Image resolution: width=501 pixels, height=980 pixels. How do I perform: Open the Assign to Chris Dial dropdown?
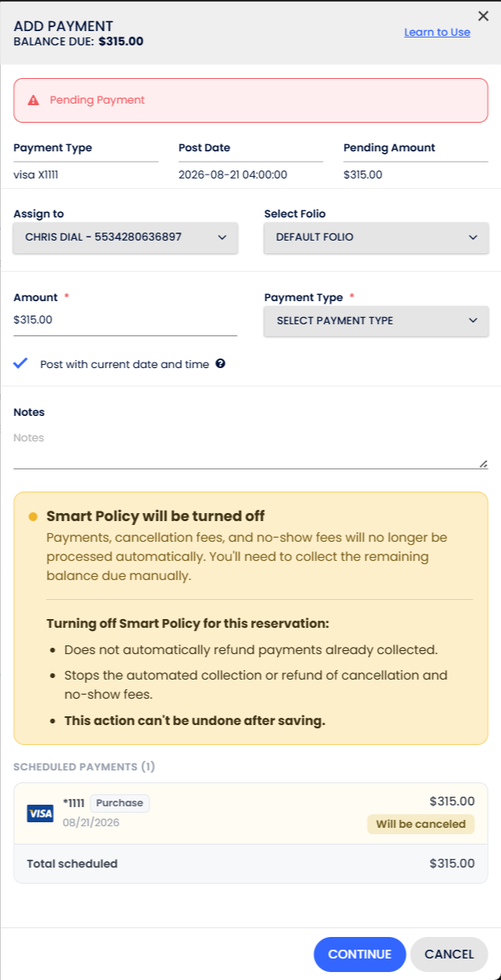click(x=126, y=237)
